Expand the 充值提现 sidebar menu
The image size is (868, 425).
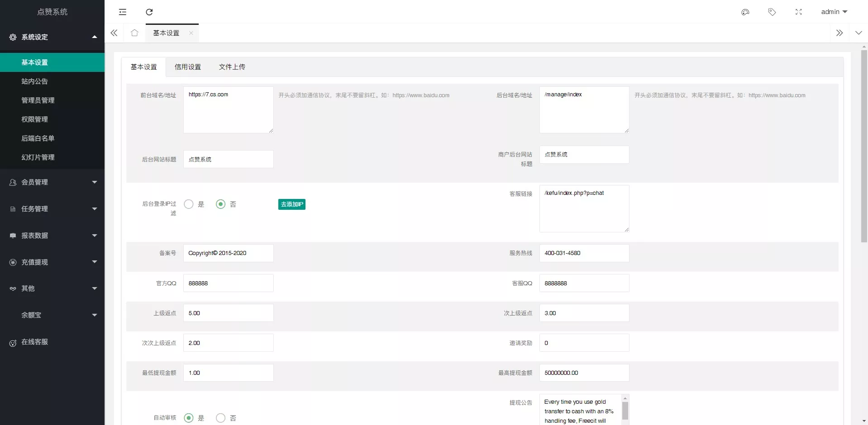coord(52,262)
